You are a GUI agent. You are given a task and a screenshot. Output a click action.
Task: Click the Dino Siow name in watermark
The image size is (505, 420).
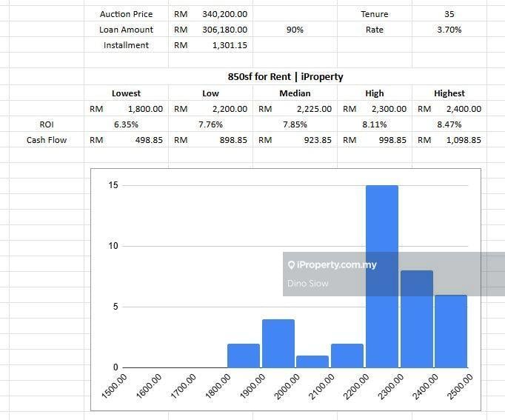pyautogui.click(x=307, y=284)
